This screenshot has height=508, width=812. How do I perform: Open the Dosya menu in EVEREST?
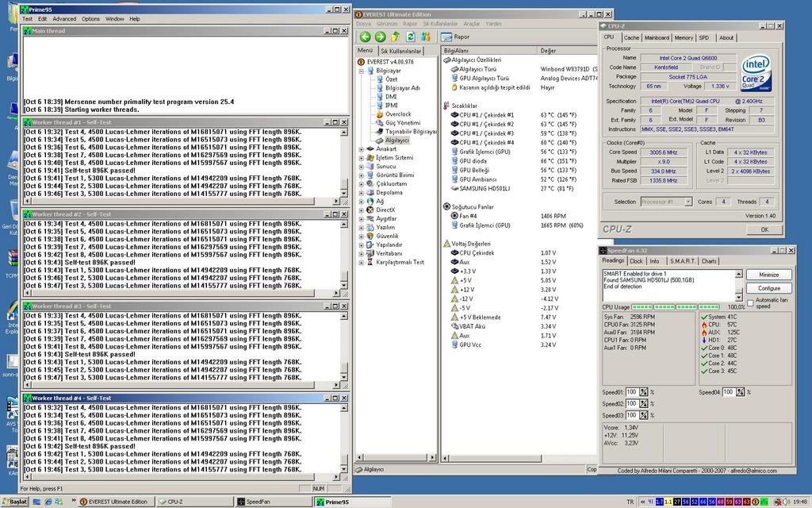tap(363, 24)
